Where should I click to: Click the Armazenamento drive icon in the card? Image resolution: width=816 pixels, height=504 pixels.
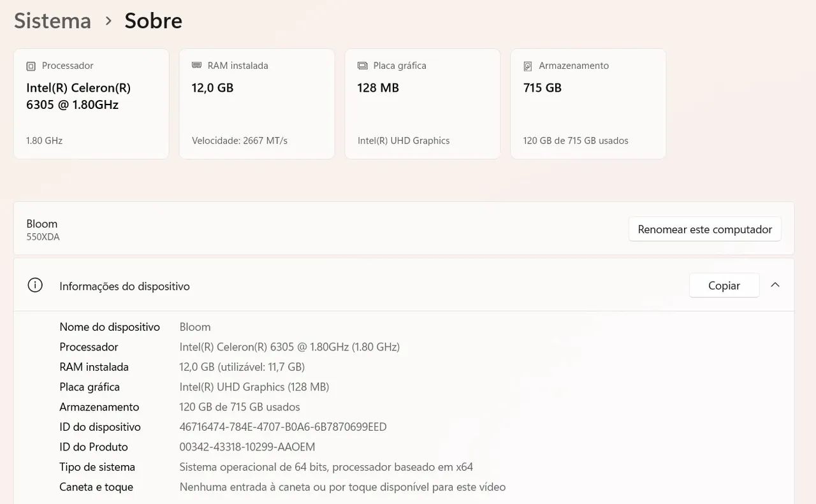tap(528, 66)
